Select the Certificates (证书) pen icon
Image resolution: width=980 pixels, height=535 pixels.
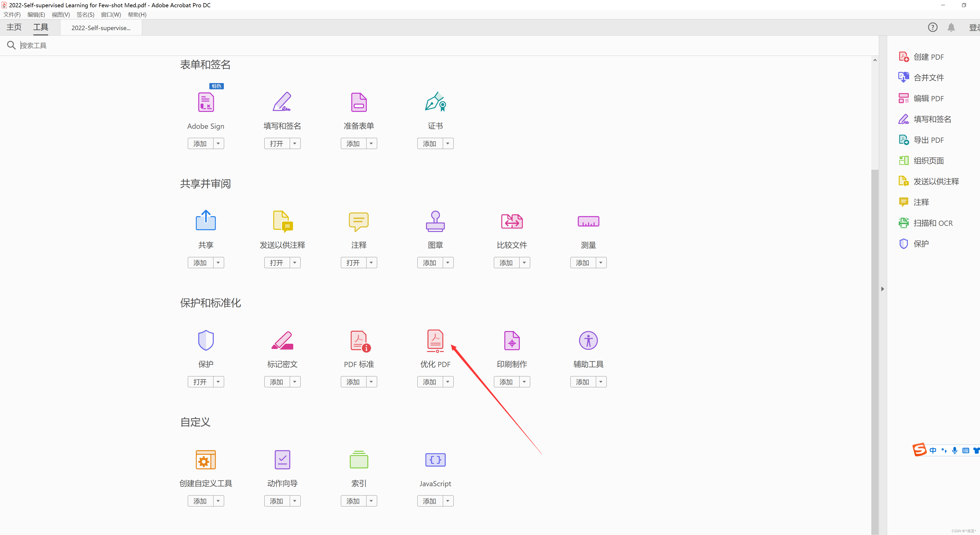pyautogui.click(x=435, y=102)
